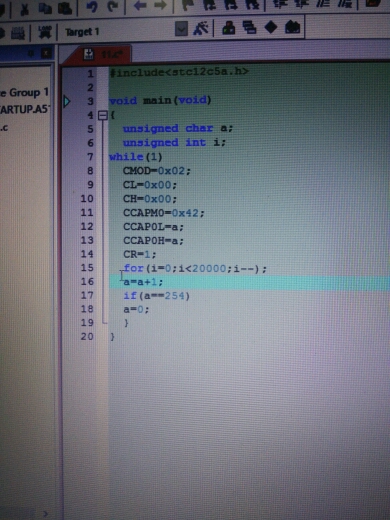This screenshot has width=390, height=520.
Task: Click the 'CMOD=0x02;' line
Action: pos(157,171)
